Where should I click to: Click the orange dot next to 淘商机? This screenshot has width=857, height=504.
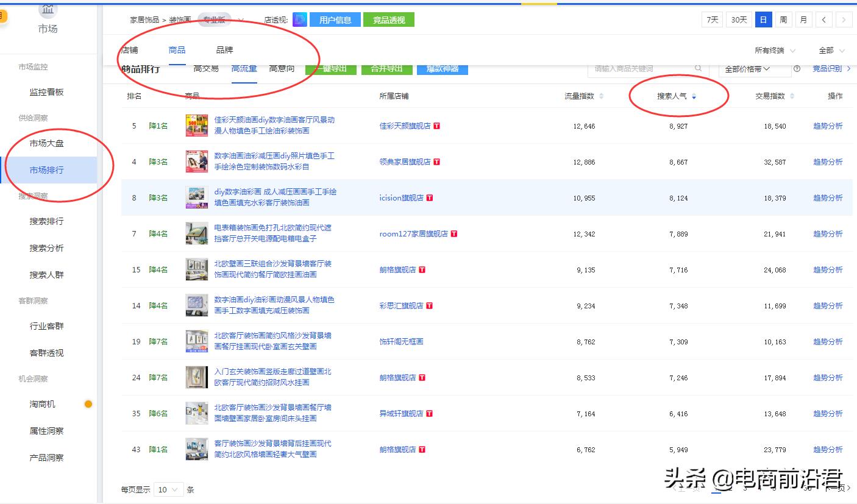[x=88, y=403]
